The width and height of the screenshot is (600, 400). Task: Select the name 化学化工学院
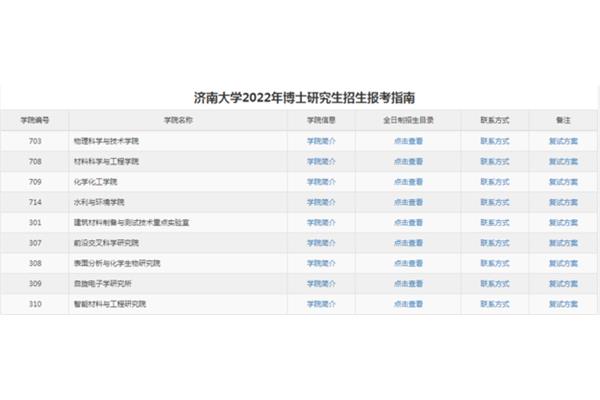point(95,182)
